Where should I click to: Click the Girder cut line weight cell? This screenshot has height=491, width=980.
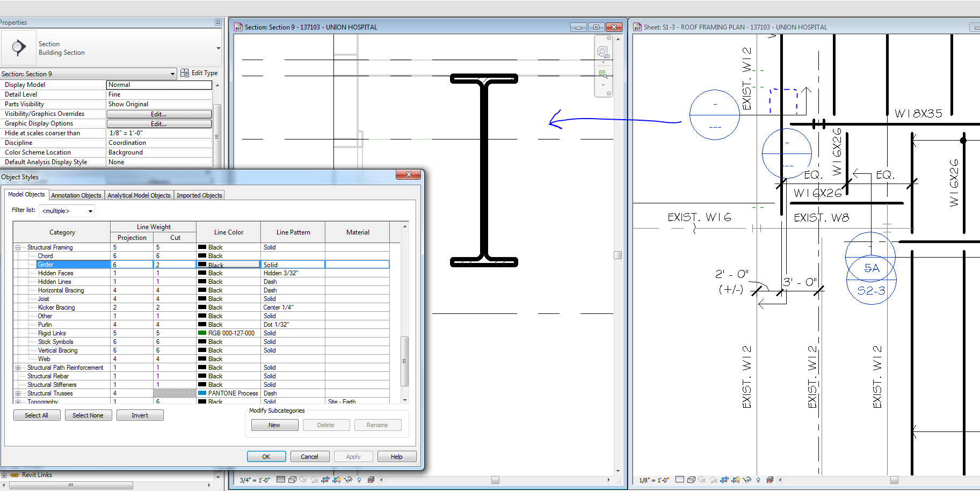click(175, 265)
